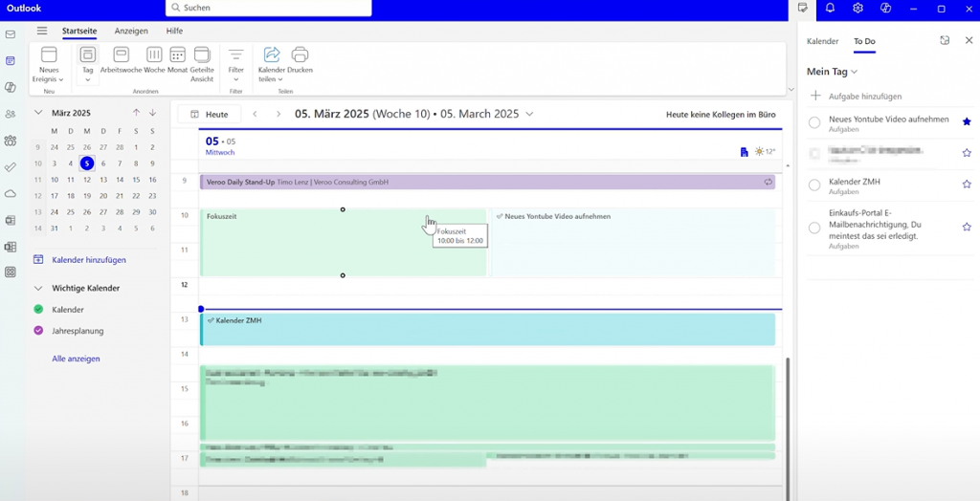The width and height of the screenshot is (980, 501).
Task: Mark Neues Yontube Video aufnehmen task complete
Action: point(814,122)
